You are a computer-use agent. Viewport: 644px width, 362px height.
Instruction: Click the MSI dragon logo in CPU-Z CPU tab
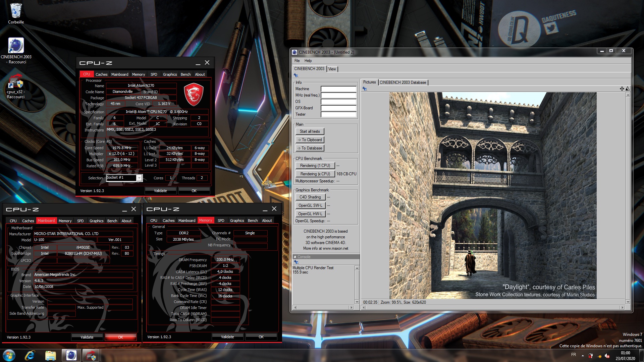(x=194, y=95)
